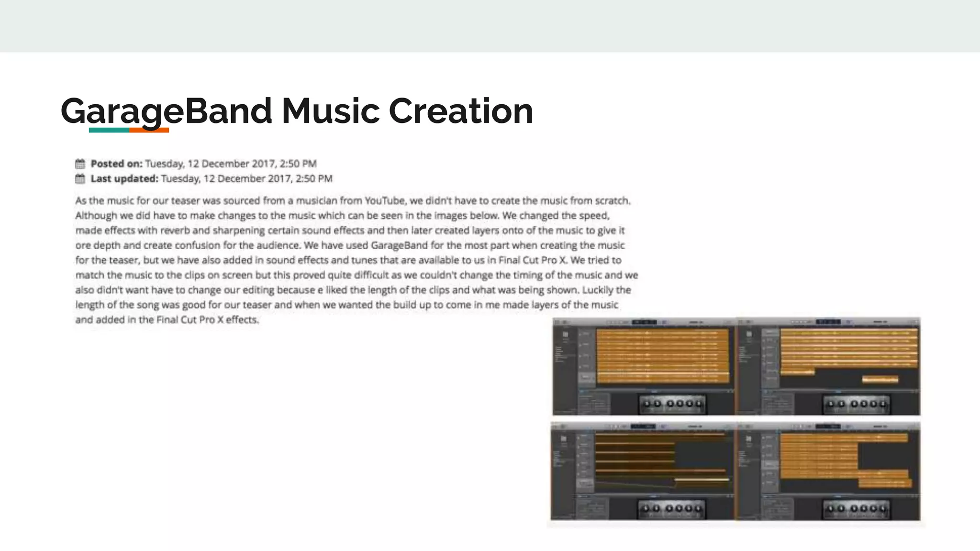
Task: Open the top-right GarageBand screenshot
Action: click(x=828, y=367)
